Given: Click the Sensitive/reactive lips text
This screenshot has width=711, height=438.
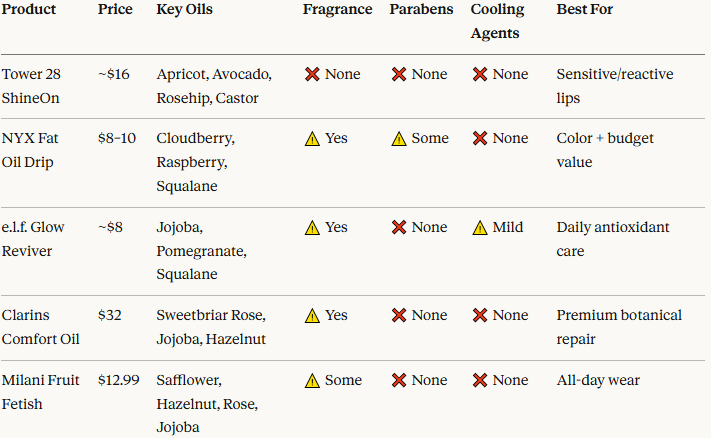Looking at the screenshot, I should coord(614,86).
